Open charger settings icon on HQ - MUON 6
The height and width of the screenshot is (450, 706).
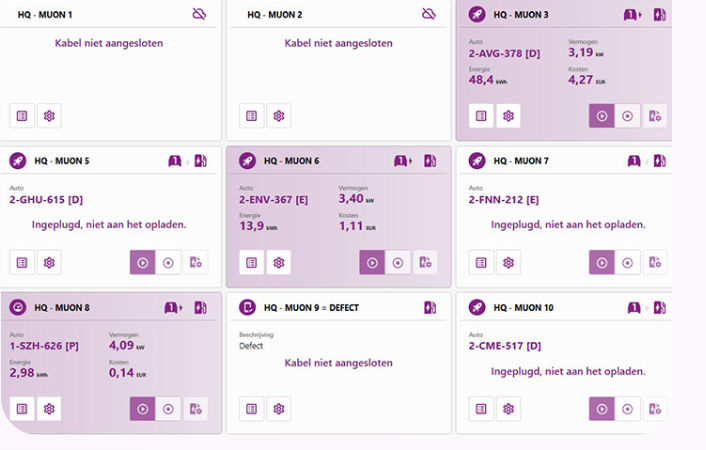pyautogui.click(x=426, y=262)
